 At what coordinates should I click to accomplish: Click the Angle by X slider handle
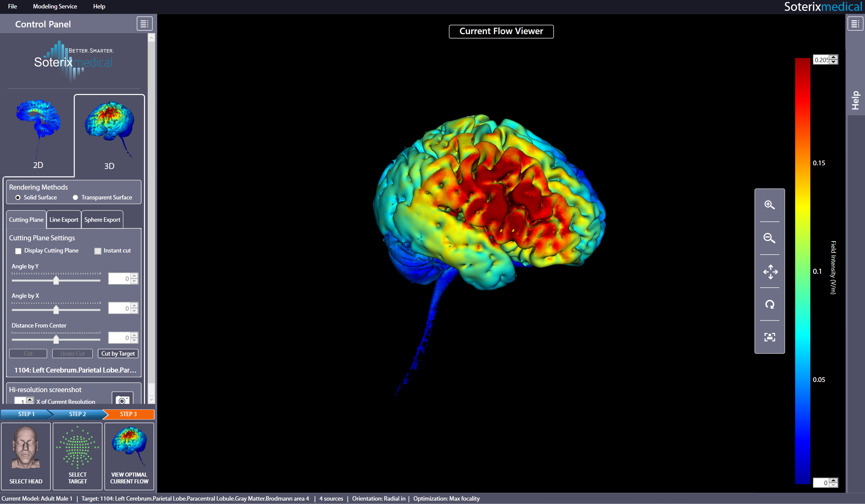[x=56, y=310]
